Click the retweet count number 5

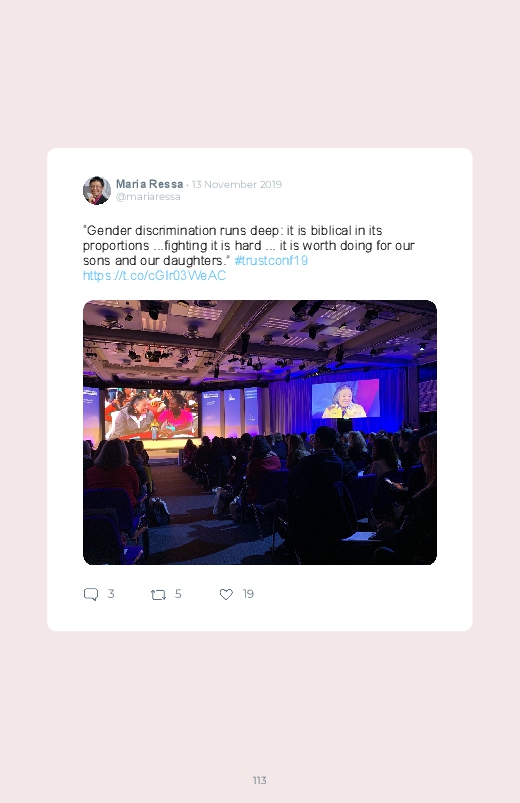178,594
